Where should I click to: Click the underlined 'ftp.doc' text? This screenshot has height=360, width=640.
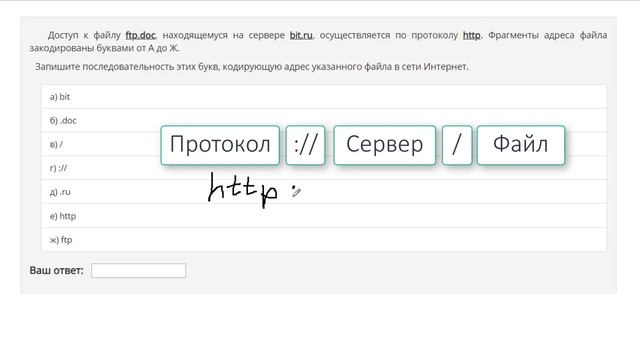[140, 36]
